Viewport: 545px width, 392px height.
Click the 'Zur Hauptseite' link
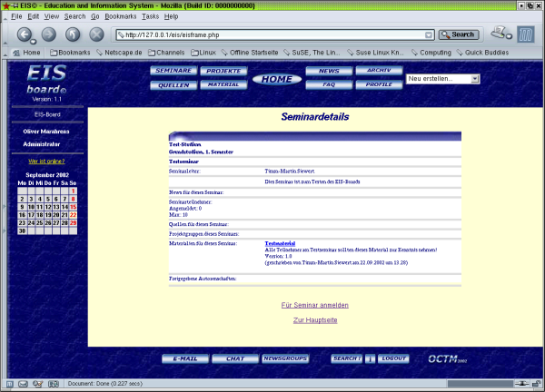314,320
